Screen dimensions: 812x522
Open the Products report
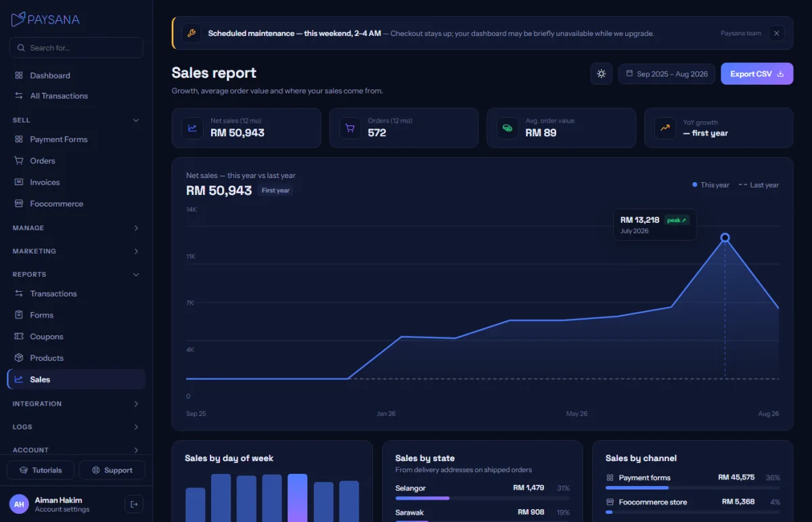[76, 357]
